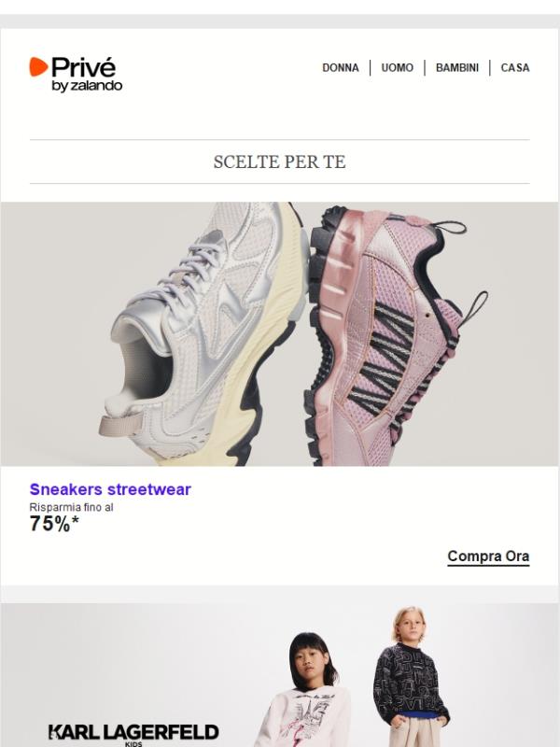
Task: Browse the CASA category
Action: pyautogui.click(x=515, y=67)
